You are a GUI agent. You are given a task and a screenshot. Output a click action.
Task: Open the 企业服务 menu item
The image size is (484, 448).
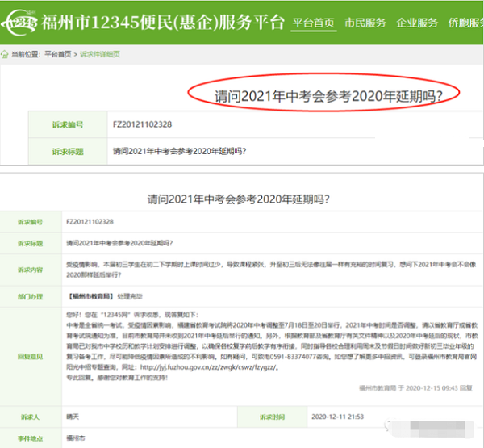[417, 23]
